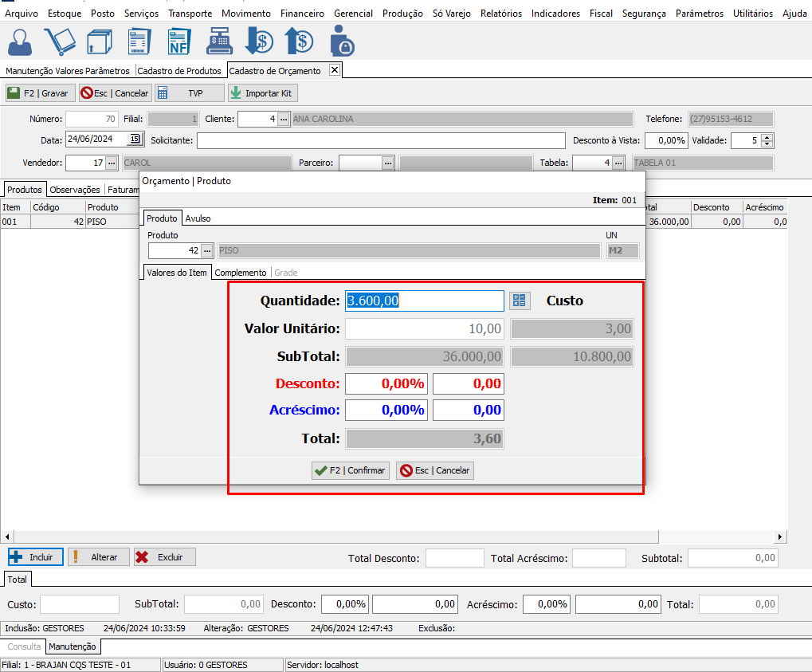812x672 pixels.
Task: Open the up-arrow dollar coin icon
Action: 299,41
